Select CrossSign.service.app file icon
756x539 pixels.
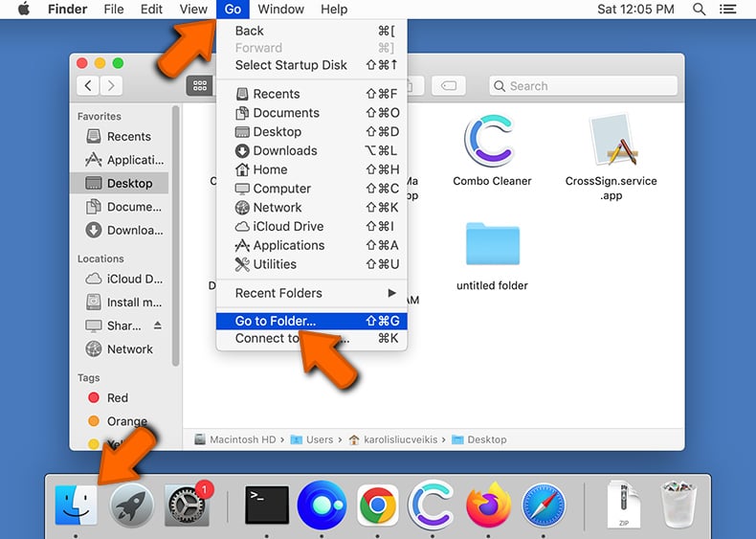611,141
